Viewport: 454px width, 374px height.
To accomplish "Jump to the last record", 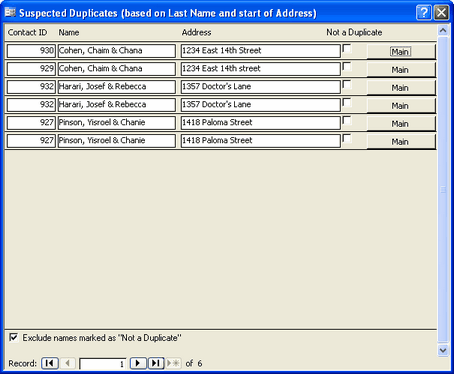I will 156,363.
